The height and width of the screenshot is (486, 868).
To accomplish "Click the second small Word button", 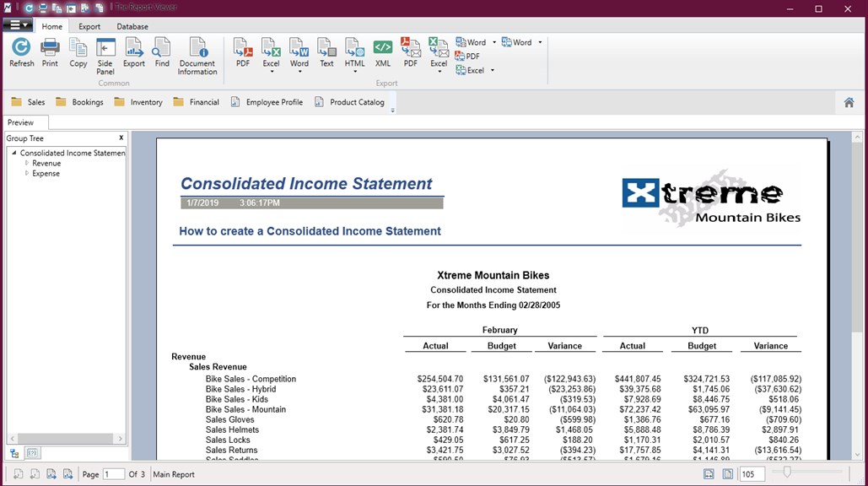I will (517, 42).
